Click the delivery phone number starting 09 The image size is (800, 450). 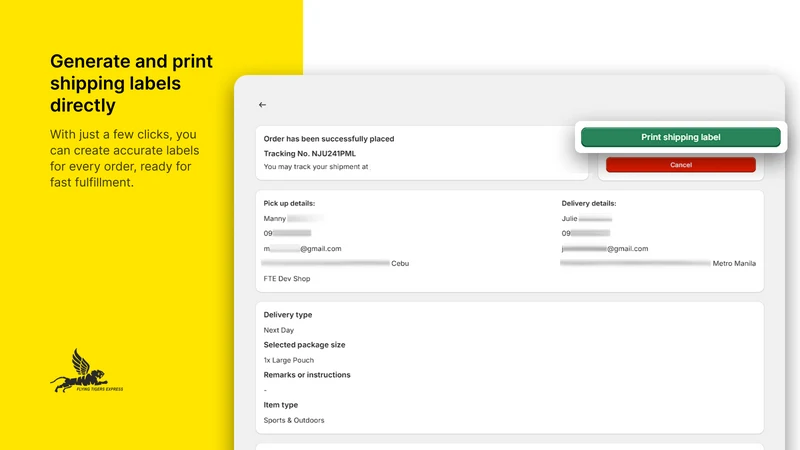click(x=586, y=233)
